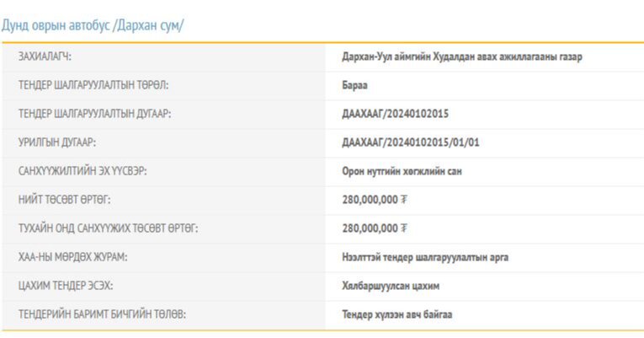Viewport: 644px width, 338px height.
Task: Click Тендер хүлээн авч байгаа status
Action: [397, 314]
